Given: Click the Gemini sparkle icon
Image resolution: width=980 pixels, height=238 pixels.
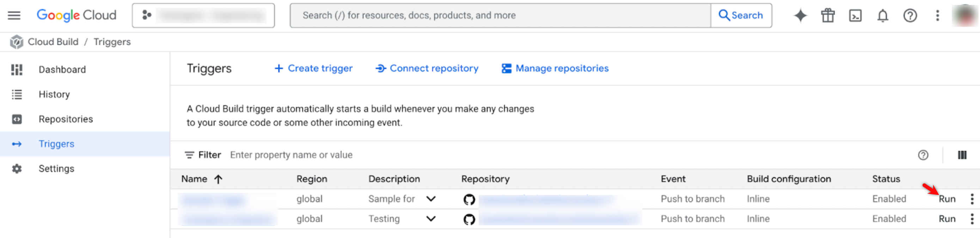Looking at the screenshot, I should [x=800, y=15].
